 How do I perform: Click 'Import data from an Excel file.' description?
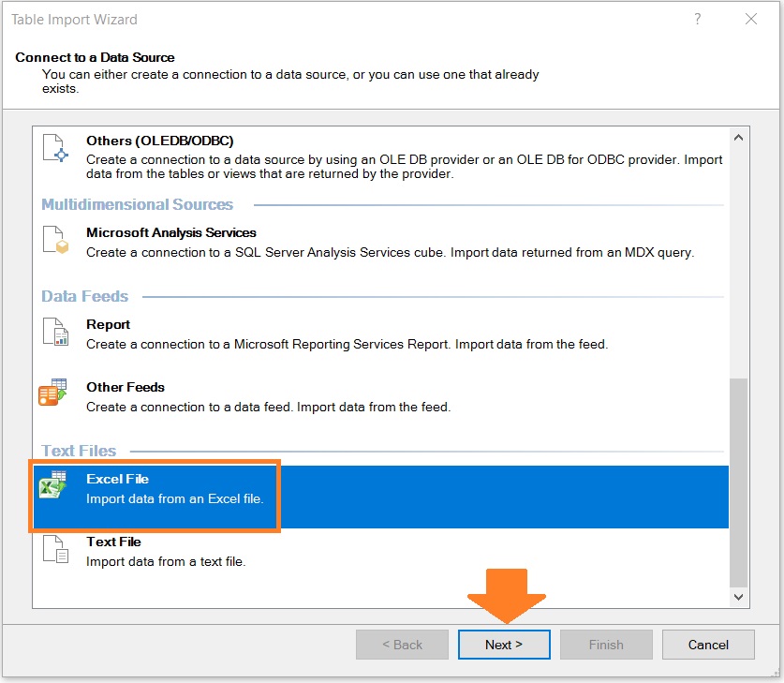pos(175,499)
